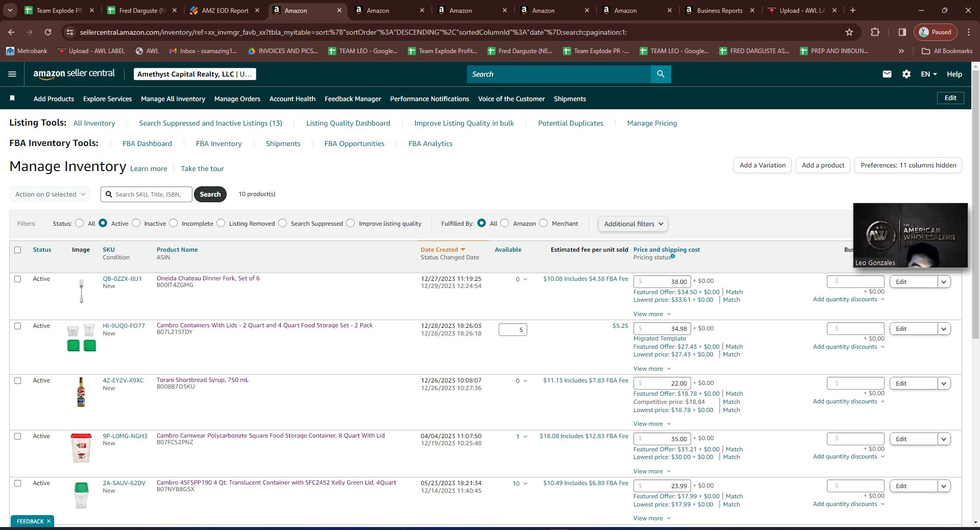980x530 pixels.
Task: Show more bookmarks overflow chevron
Action: [901, 51]
